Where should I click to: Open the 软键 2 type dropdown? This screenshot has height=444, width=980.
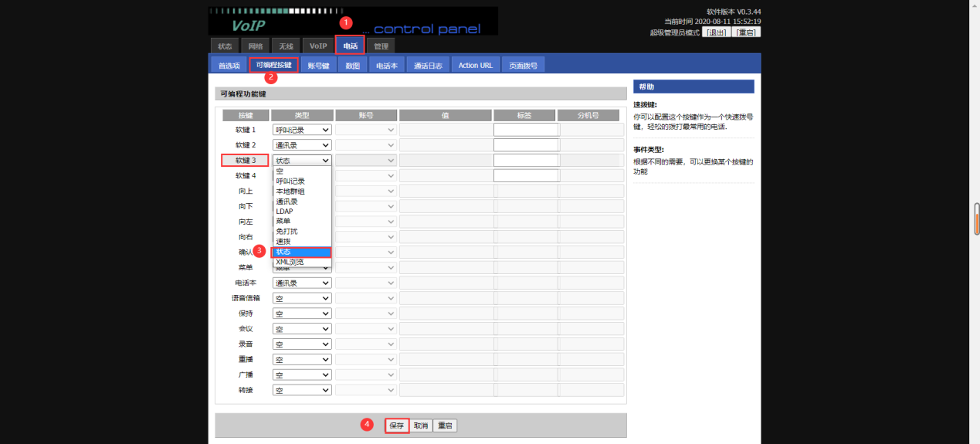[302, 145]
